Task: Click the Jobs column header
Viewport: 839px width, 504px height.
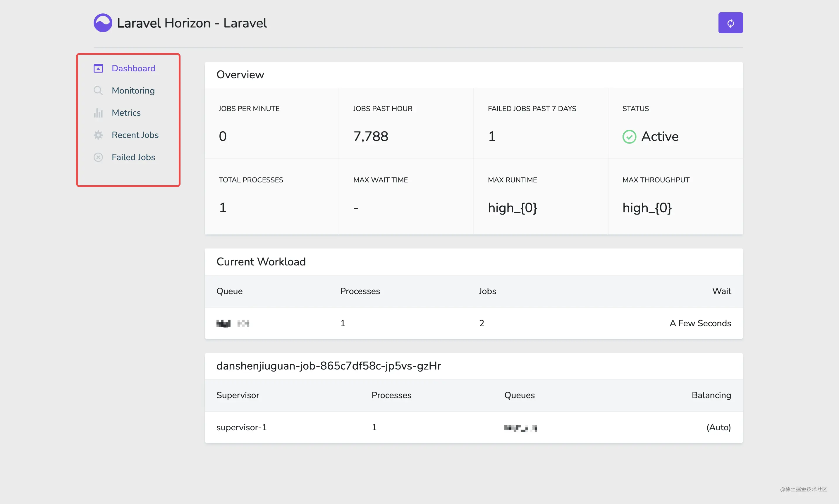Action: click(487, 291)
